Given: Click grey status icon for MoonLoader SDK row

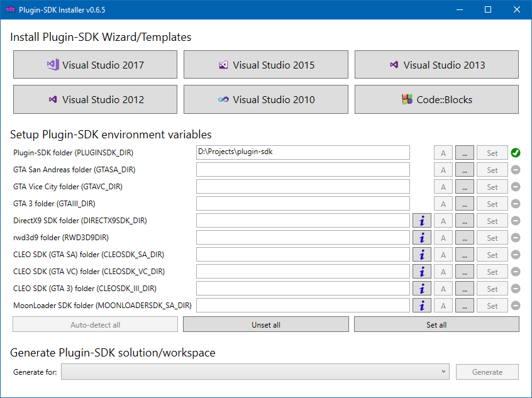Looking at the screenshot, I should [516, 306].
